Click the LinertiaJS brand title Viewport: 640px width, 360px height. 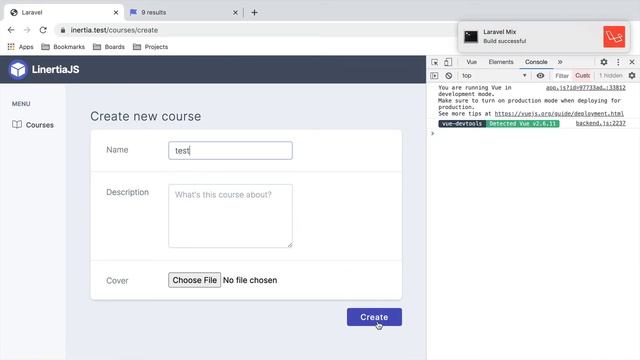click(56, 69)
